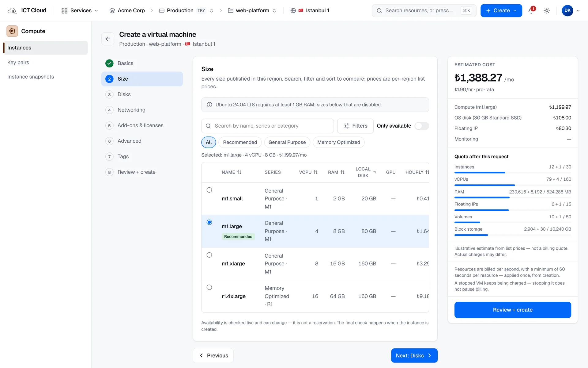The image size is (588, 368).
Task: Select the m1.large radio button
Action: click(209, 222)
